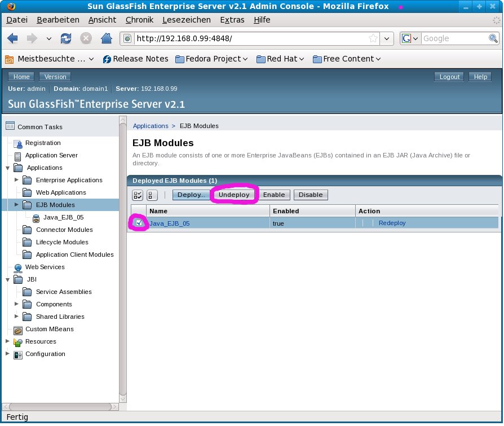504x426 pixels.
Task: Open the Chronik menu
Action: (x=139, y=20)
